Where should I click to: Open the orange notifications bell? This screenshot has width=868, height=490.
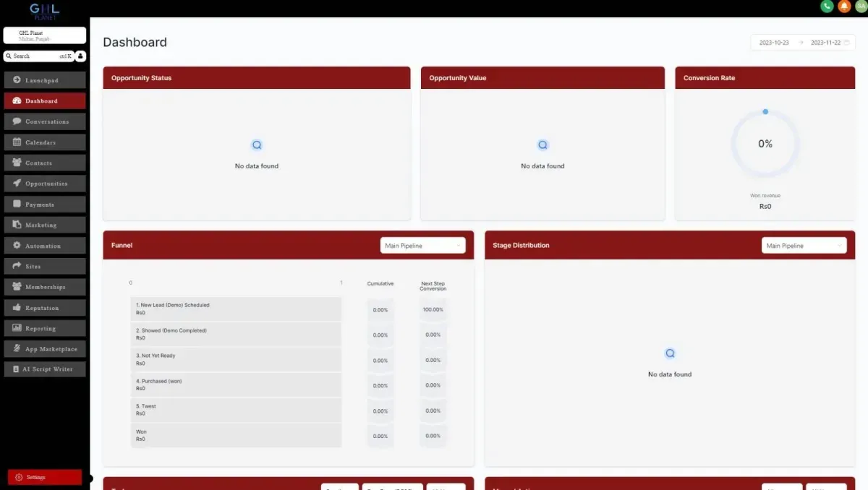[844, 6]
